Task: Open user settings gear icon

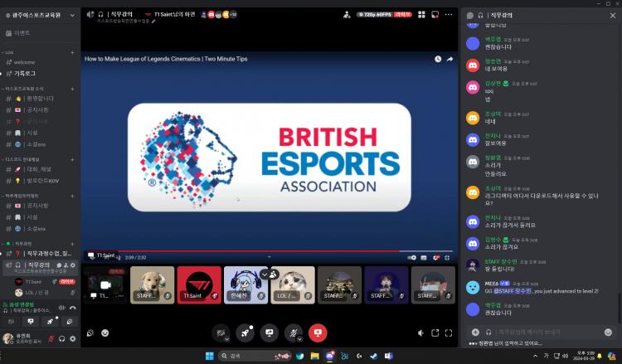Action: pyautogui.click(x=72, y=338)
